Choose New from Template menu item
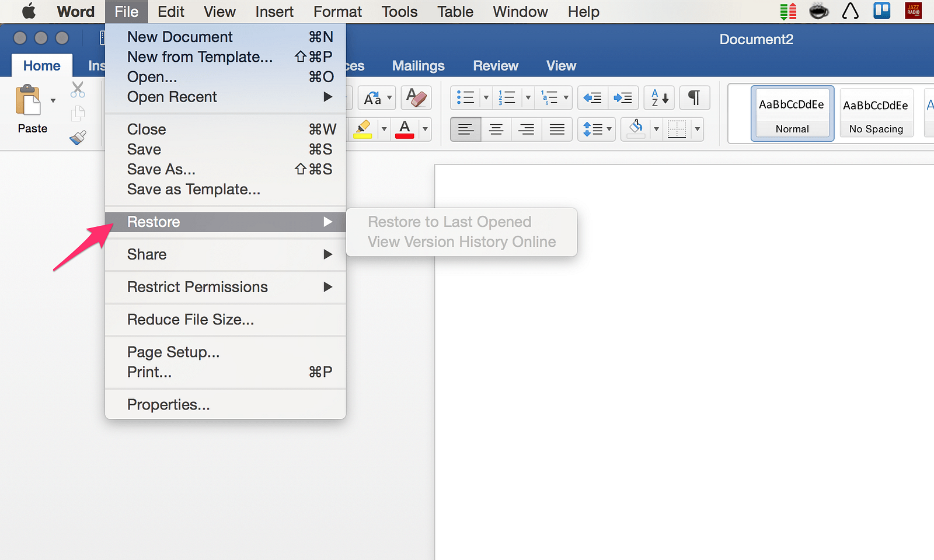Screen dimensions: 934x560 (225, 57)
